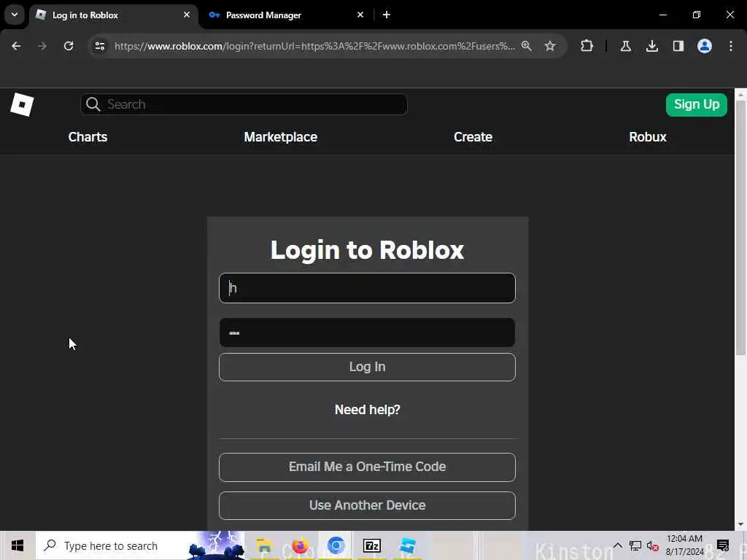
Task: Click the browser address bar URL
Action: tap(314, 46)
